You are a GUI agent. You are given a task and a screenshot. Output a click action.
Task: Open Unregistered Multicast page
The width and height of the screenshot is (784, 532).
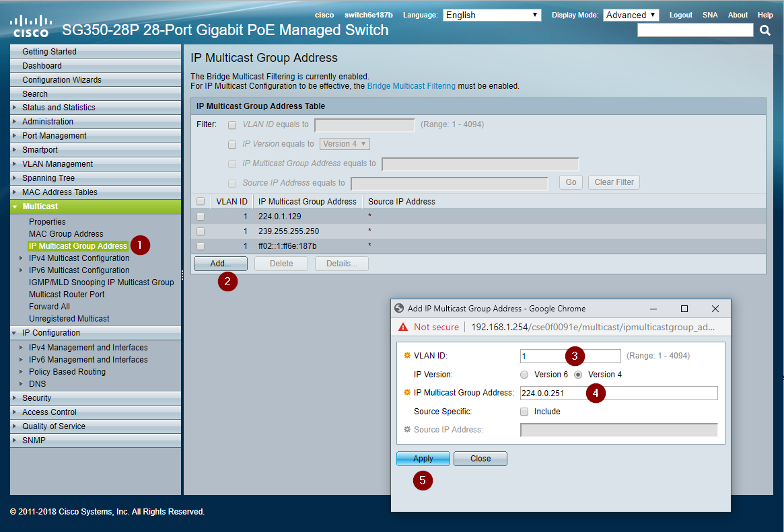pos(69,319)
